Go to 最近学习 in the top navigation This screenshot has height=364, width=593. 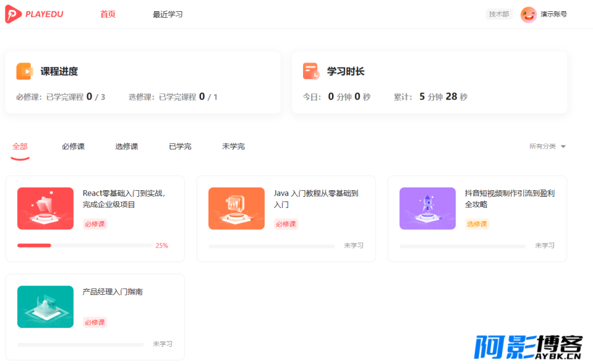[167, 14]
